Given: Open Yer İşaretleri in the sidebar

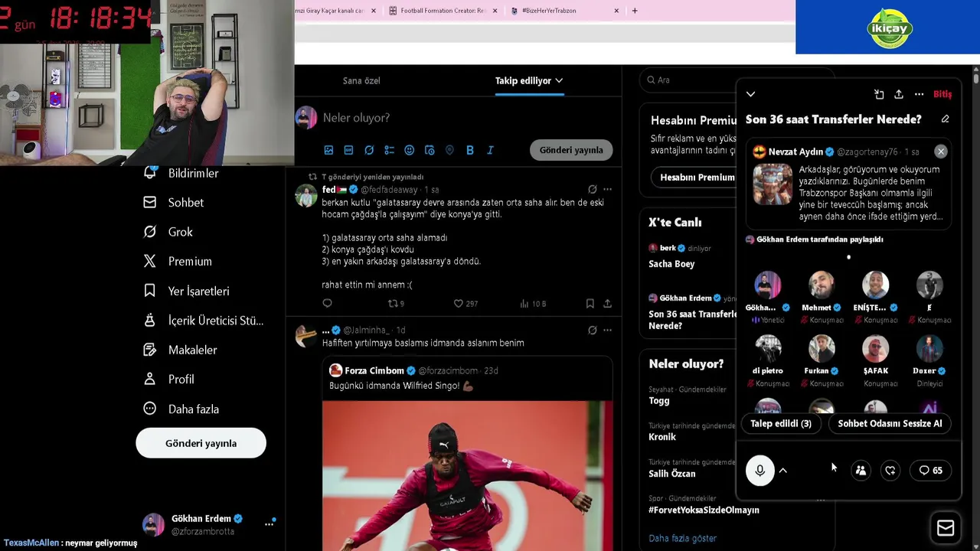Looking at the screenshot, I should tap(186, 291).
